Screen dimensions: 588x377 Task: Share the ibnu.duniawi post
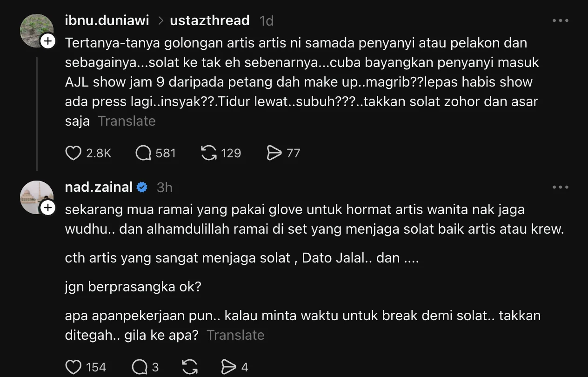274,153
